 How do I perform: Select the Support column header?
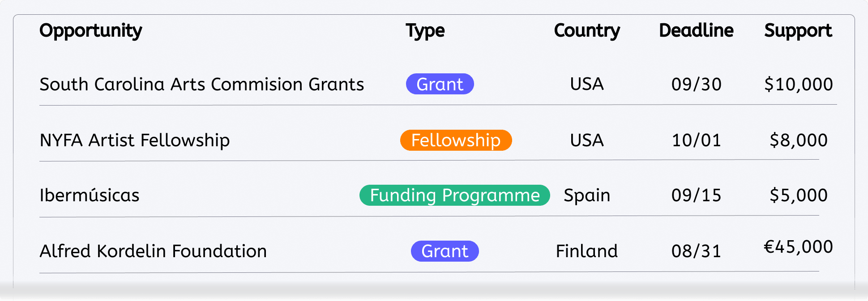pyautogui.click(x=798, y=31)
